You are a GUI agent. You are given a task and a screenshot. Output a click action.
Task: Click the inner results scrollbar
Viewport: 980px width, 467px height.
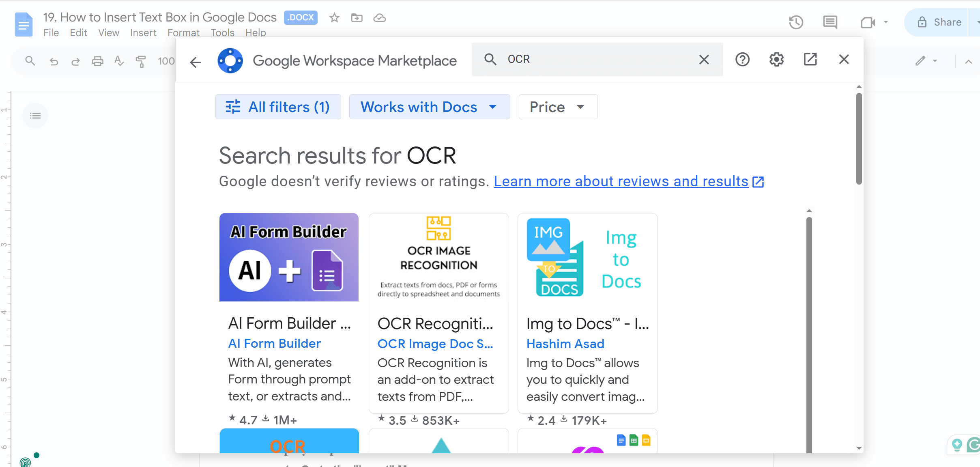click(809, 335)
